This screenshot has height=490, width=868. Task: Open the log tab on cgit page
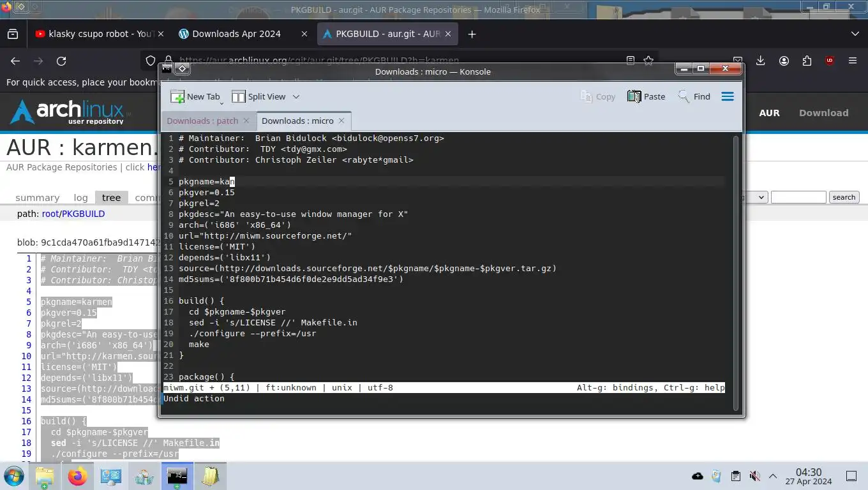[80, 198]
